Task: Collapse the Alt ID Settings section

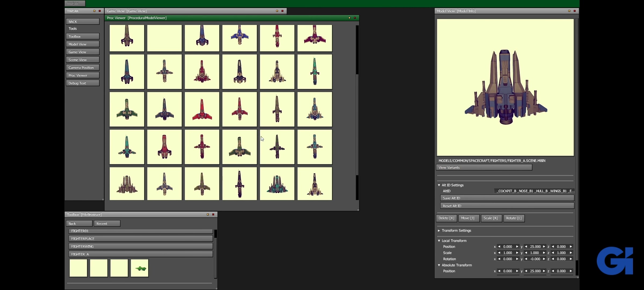Action: point(439,185)
